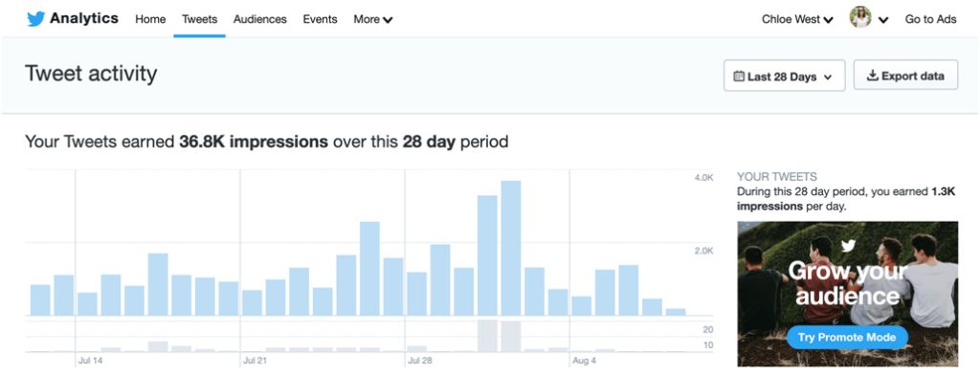Open chevron next to profile avatar
This screenshot has height=376, width=980.
click(883, 20)
